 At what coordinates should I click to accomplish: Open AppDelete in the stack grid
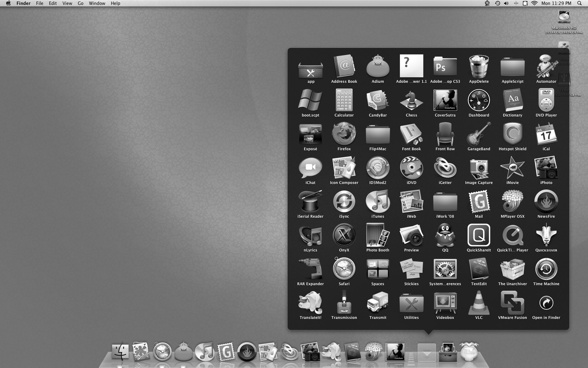click(x=479, y=66)
